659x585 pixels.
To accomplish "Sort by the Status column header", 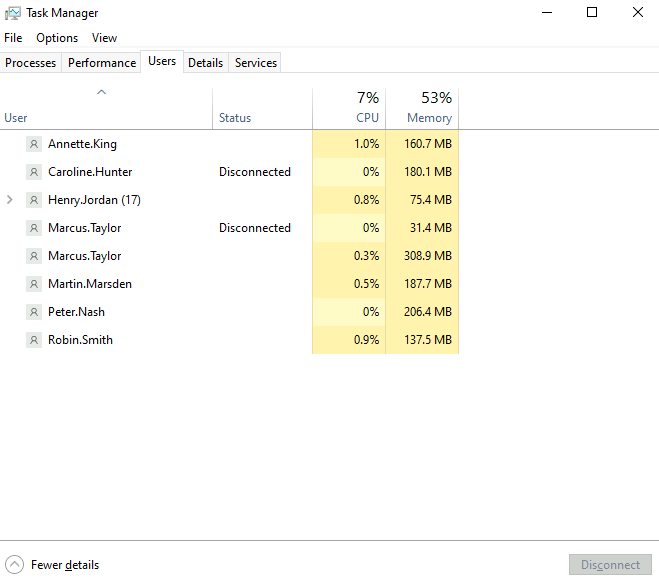I will pyautogui.click(x=262, y=108).
